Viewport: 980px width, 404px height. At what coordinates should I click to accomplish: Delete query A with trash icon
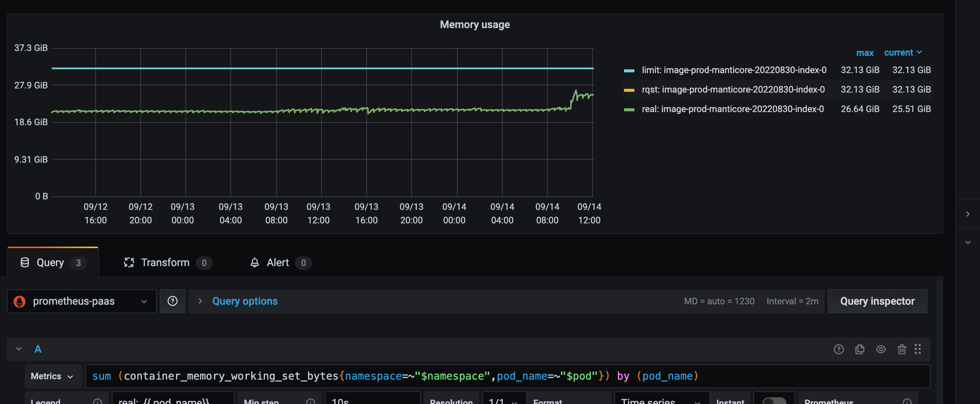coord(902,349)
